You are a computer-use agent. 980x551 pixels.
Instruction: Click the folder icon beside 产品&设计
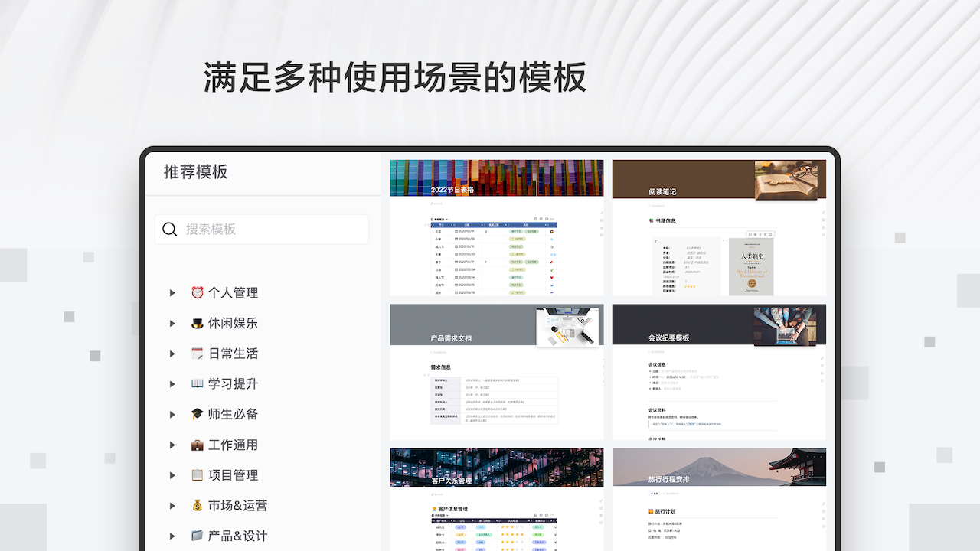click(x=197, y=536)
